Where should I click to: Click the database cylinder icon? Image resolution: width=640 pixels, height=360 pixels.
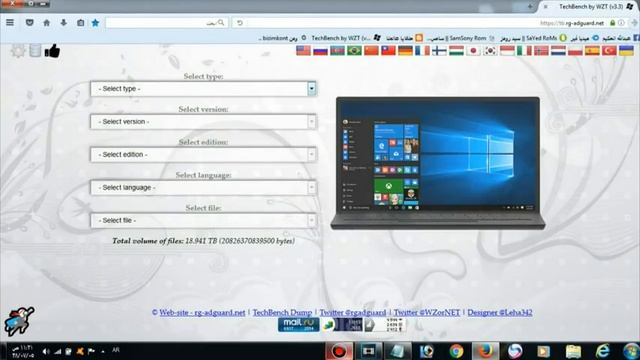(x=35, y=50)
